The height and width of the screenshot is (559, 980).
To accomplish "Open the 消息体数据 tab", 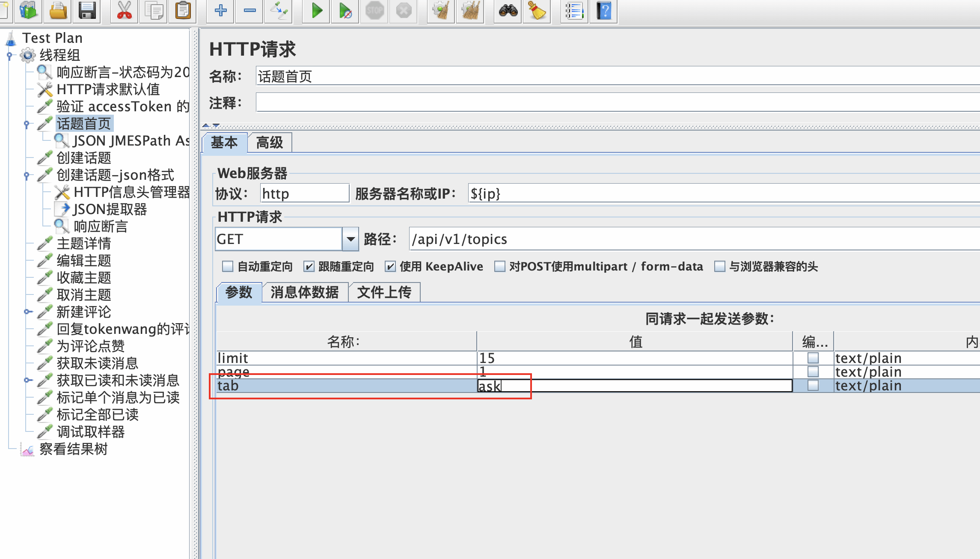I will click(x=304, y=292).
